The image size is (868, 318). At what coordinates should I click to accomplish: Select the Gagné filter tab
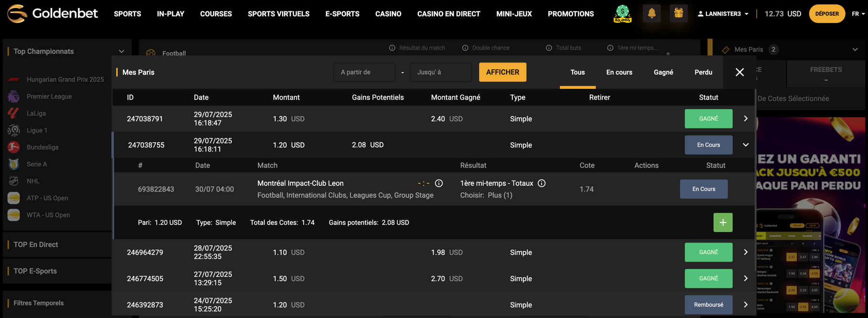point(663,72)
